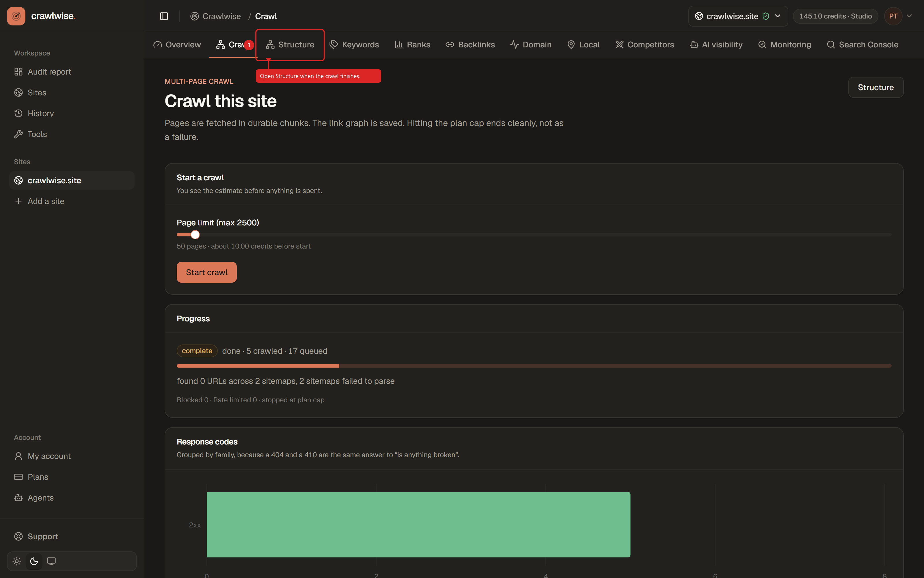Click the History clock icon

[x=18, y=113]
